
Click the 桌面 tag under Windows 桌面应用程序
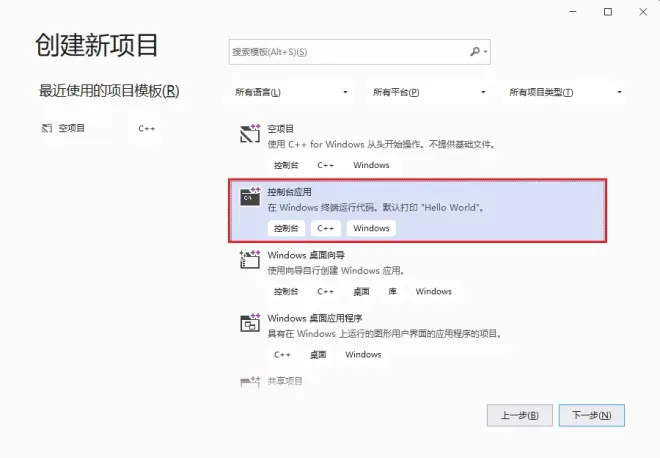318,354
